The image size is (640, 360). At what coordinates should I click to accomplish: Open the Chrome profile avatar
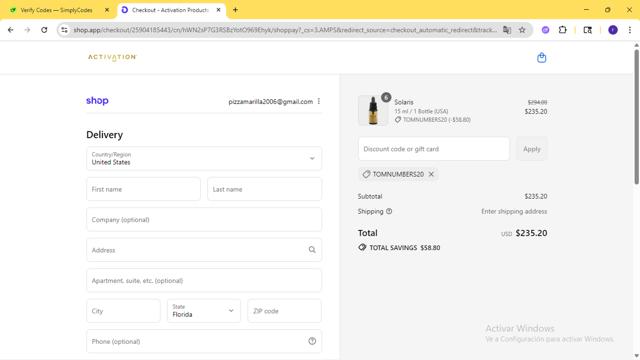pos(613,30)
